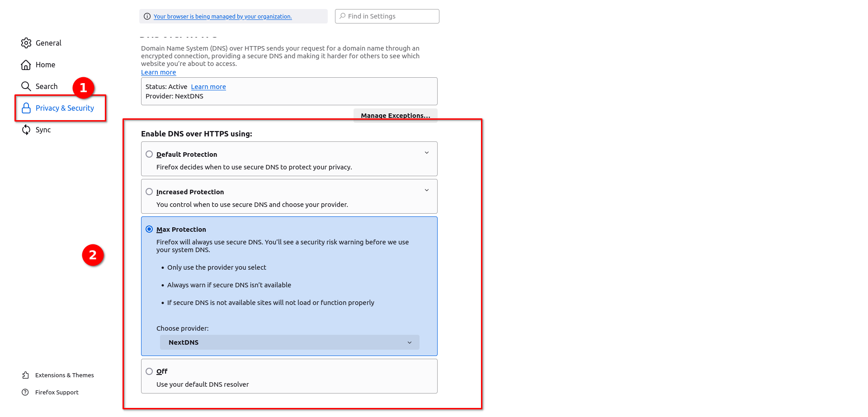Click 'Status: Active' text
868x417 pixels.
(x=166, y=87)
